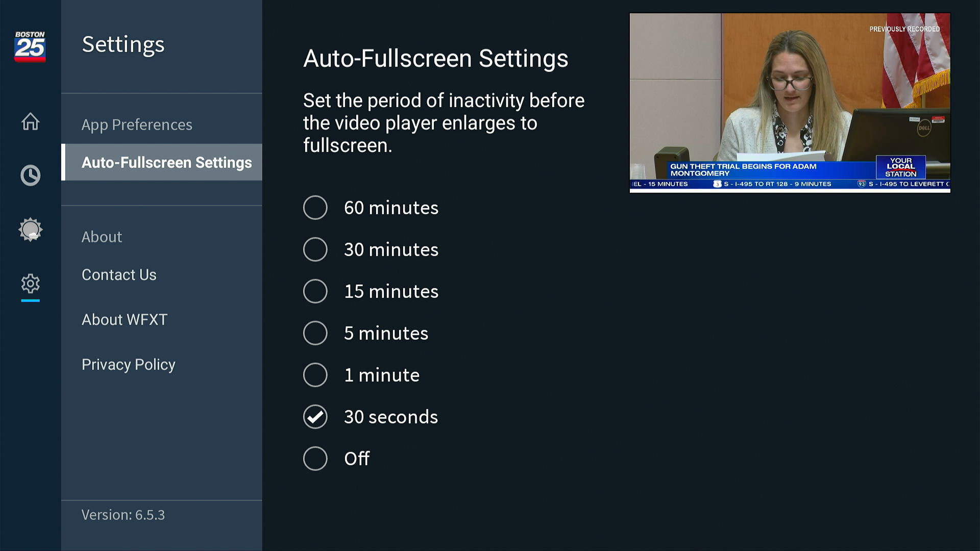This screenshot has height=551, width=980.
Task: Click the checked 30 seconds option
Action: click(315, 417)
